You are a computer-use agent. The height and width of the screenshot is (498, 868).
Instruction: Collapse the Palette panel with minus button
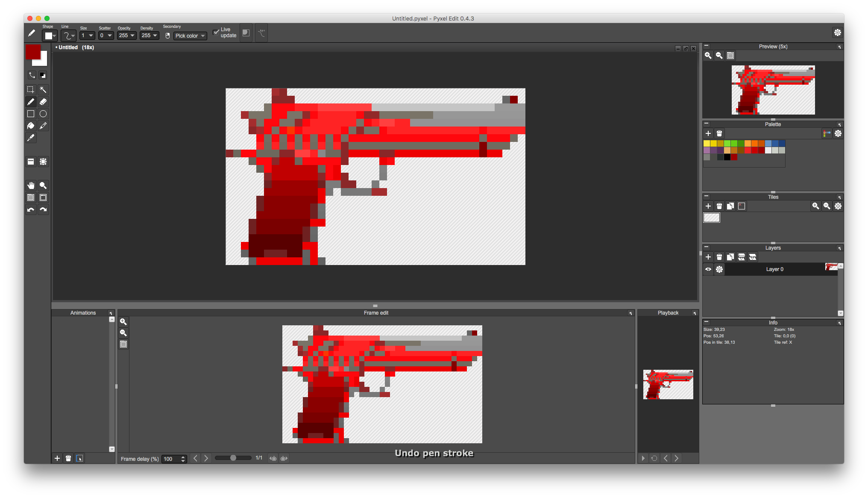(707, 124)
